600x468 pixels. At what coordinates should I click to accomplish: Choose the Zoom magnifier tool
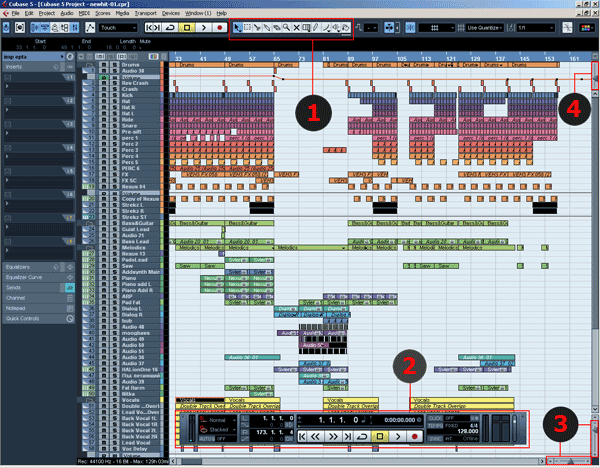[286, 29]
